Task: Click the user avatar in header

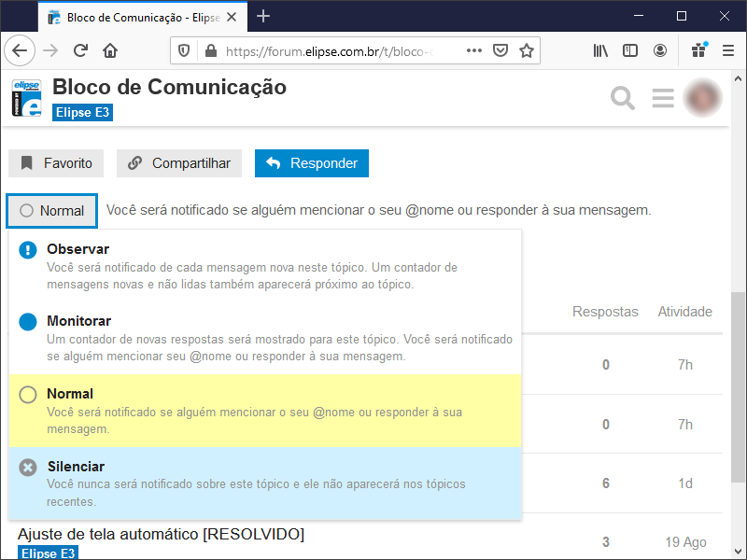Action: [x=702, y=97]
